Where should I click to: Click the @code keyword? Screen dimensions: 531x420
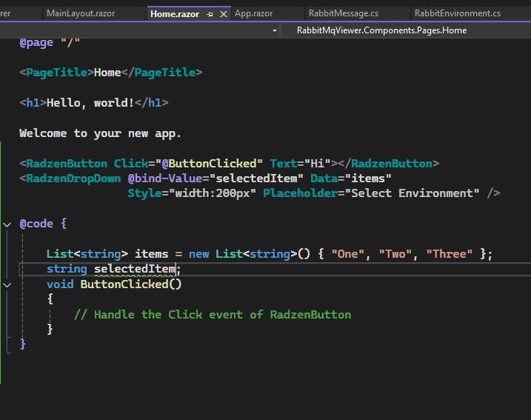(36, 224)
